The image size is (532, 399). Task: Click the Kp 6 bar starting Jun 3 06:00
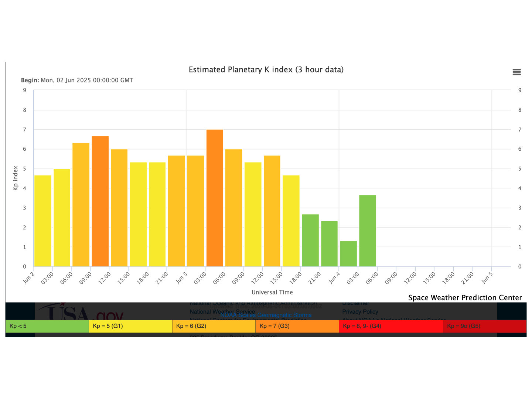234,208
